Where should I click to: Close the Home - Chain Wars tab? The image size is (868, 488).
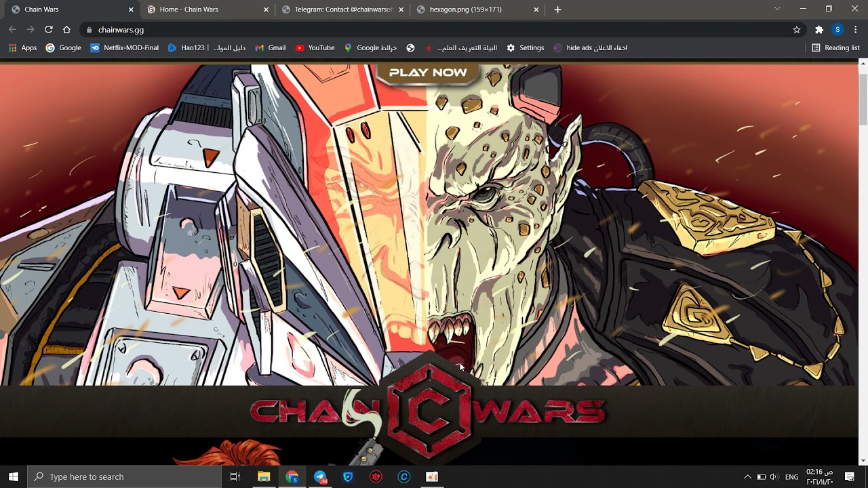coord(266,9)
